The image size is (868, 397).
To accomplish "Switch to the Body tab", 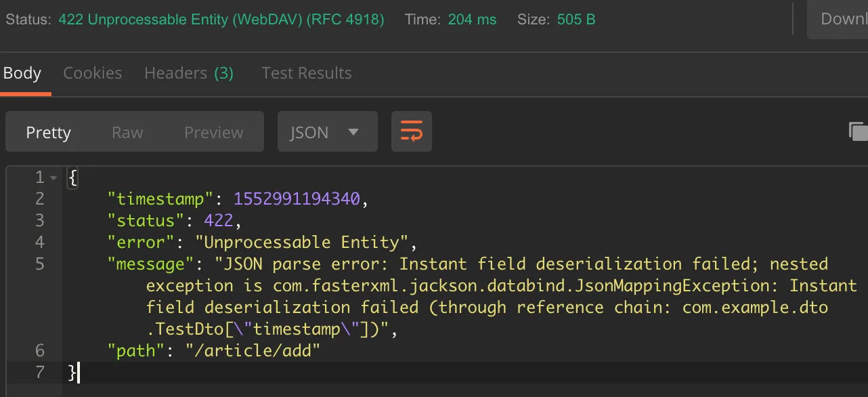I will [22, 73].
